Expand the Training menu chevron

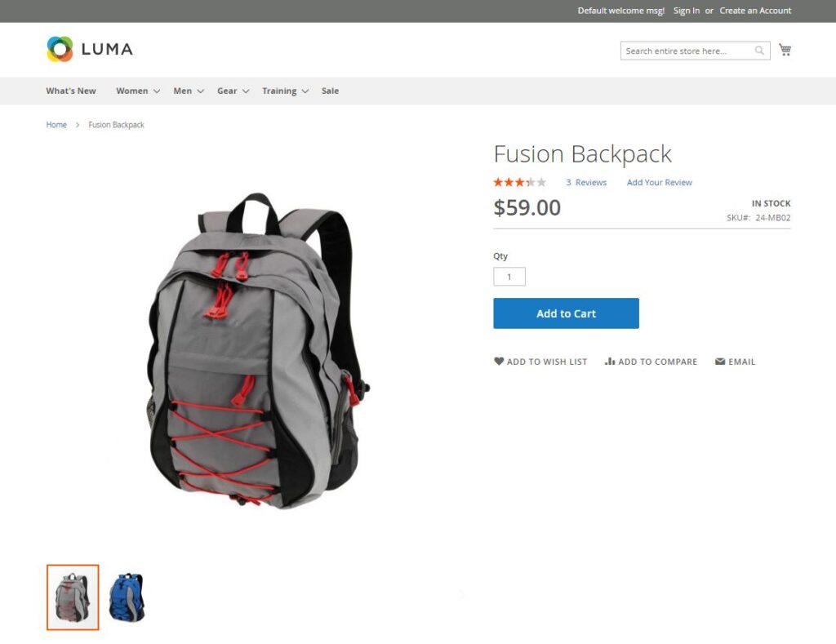pos(305,91)
